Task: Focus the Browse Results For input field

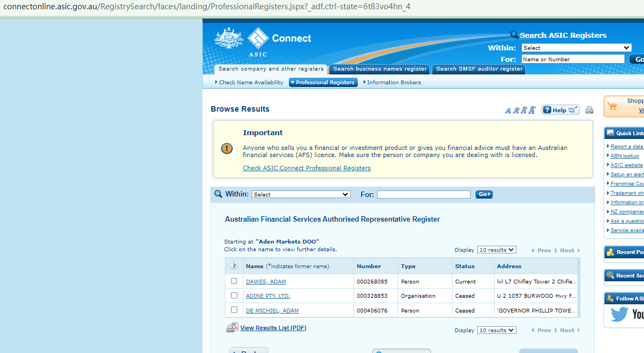Action: tap(423, 194)
